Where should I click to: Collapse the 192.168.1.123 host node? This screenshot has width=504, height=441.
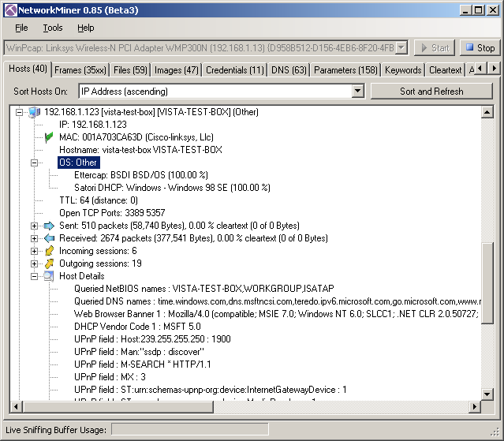(19, 112)
